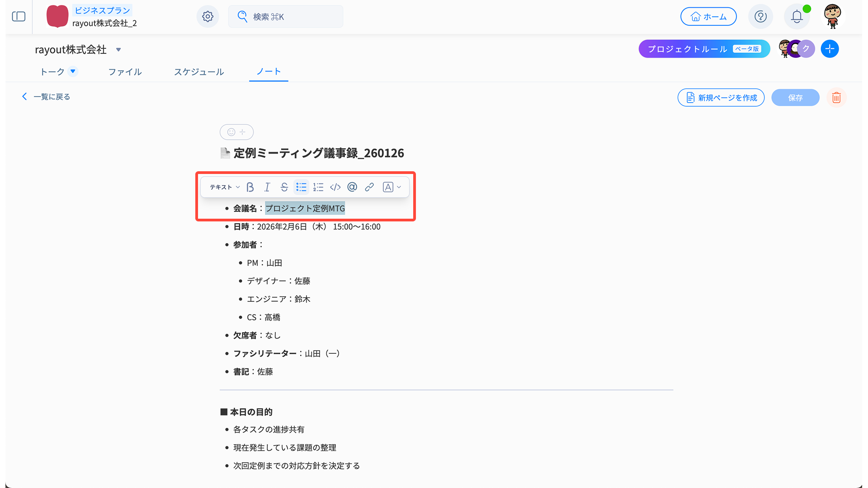868x488 pixels.
Task: Click 新規ページを作成 button
Action: tap(721, 98)
